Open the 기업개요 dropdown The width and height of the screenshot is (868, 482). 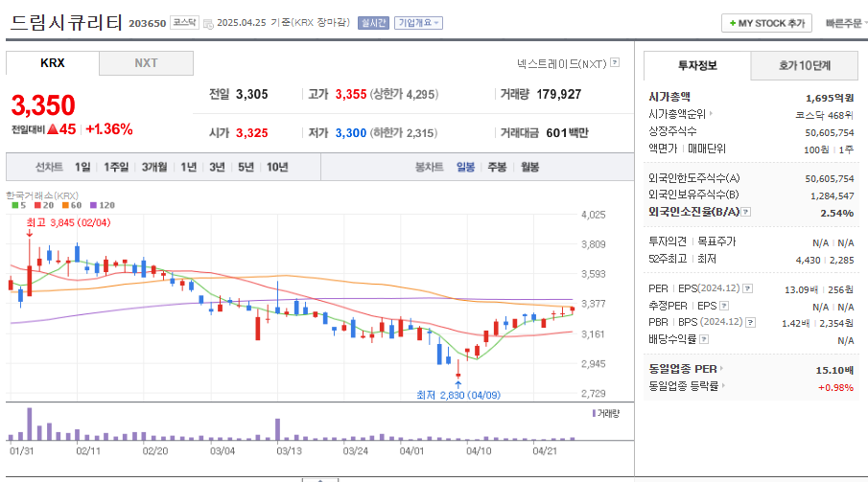pos(418,23)
